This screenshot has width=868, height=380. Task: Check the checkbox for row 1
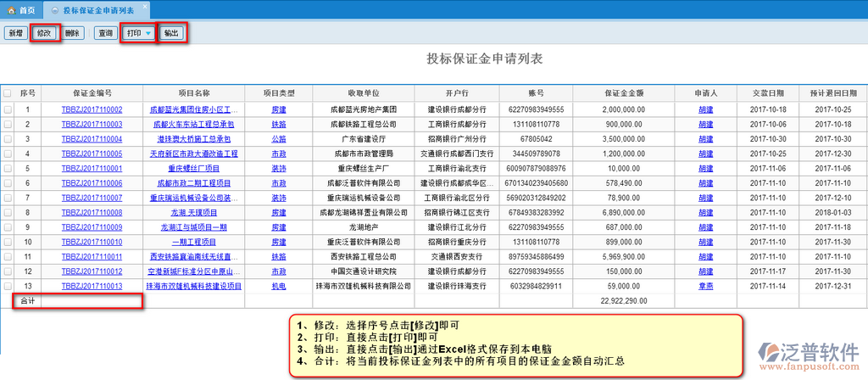pyautogui.click(x=8, y=109)
